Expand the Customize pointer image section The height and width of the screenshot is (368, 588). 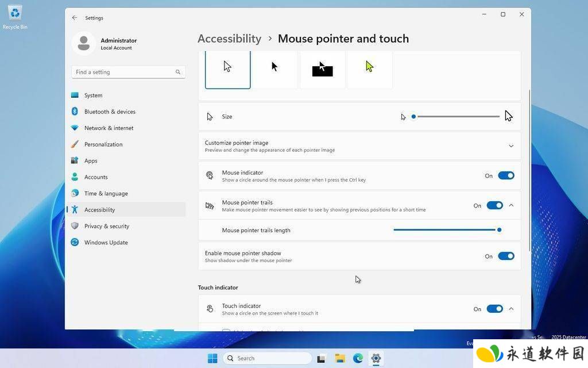[x=510, y=145]
